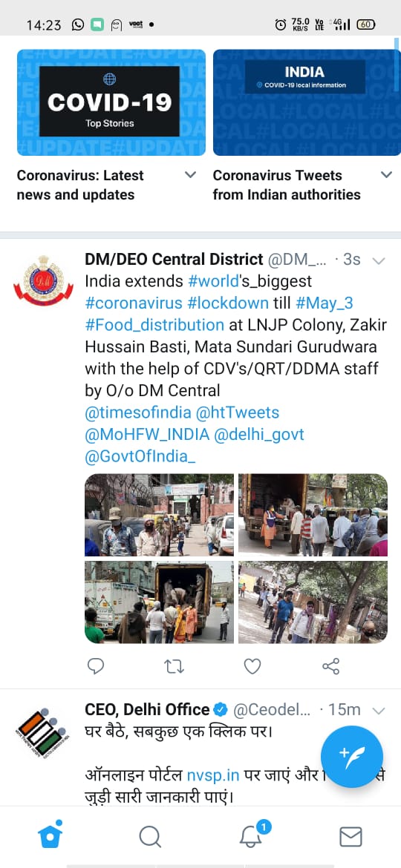Open the #coronavirus hashtag link

pos(134,303)
